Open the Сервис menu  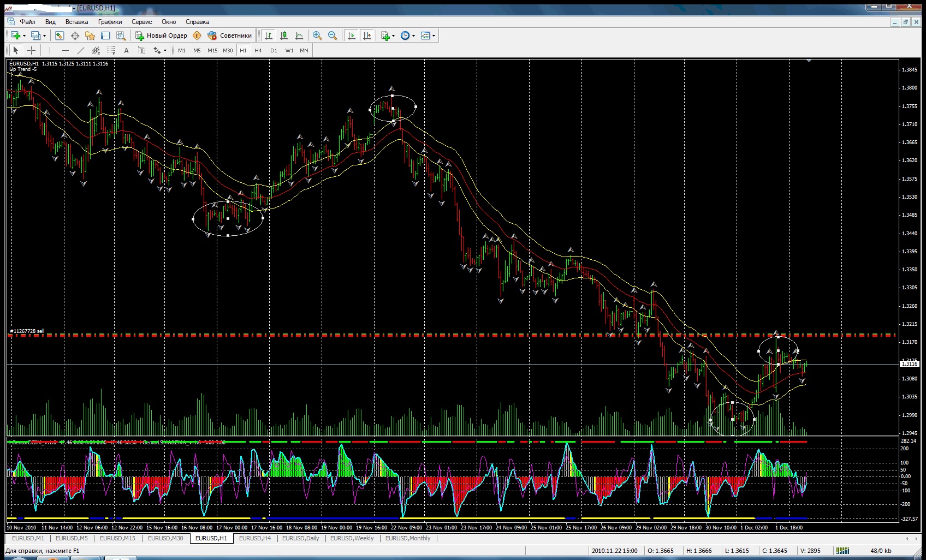pos(142,22)
